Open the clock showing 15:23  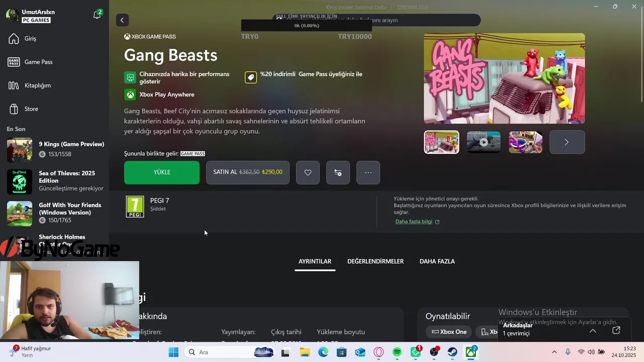coord(624,352)
